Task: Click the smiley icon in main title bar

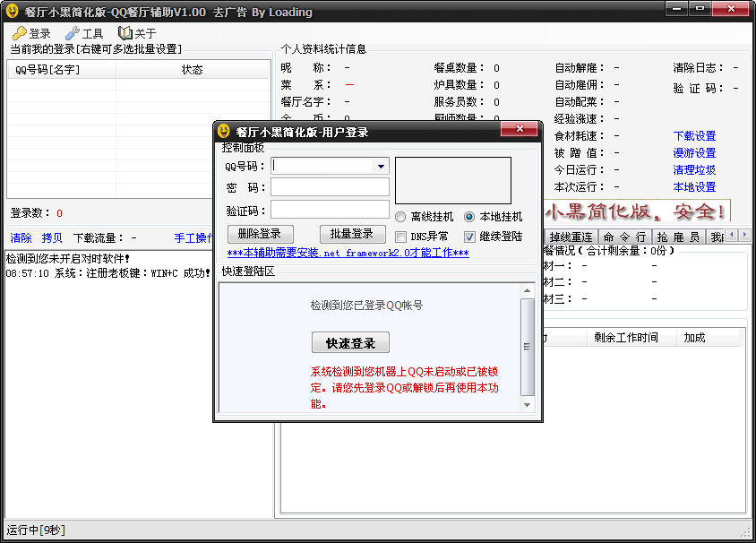Action: pyautogui.click(x=12, y=11)
